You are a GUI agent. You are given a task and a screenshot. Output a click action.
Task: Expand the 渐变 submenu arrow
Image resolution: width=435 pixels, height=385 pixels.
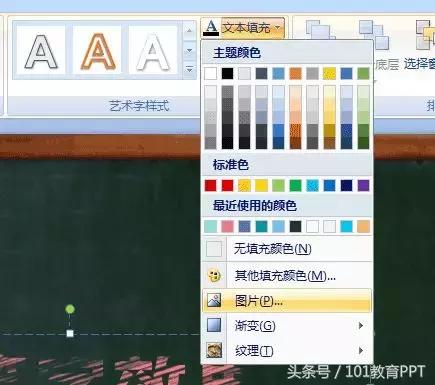point(360,326)
